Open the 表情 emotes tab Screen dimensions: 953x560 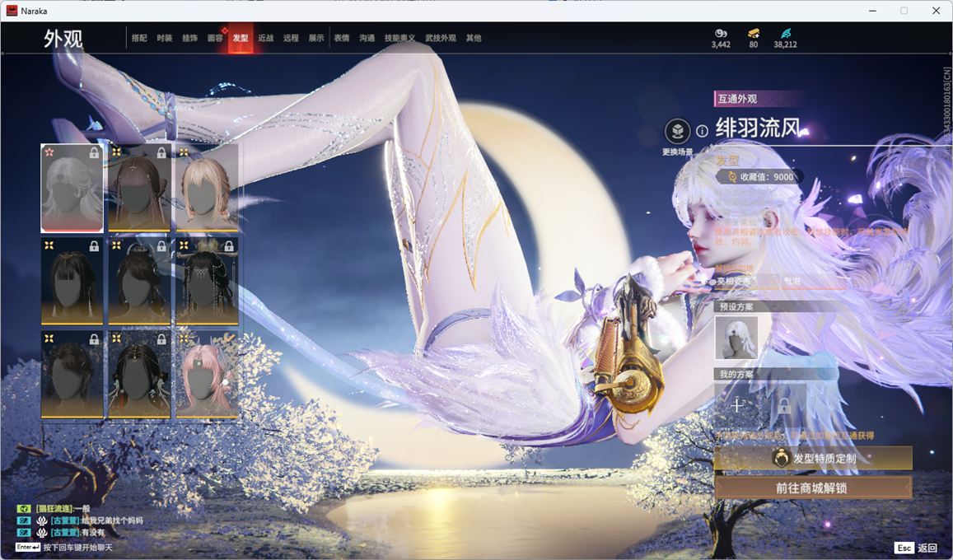tap(342, 38)
